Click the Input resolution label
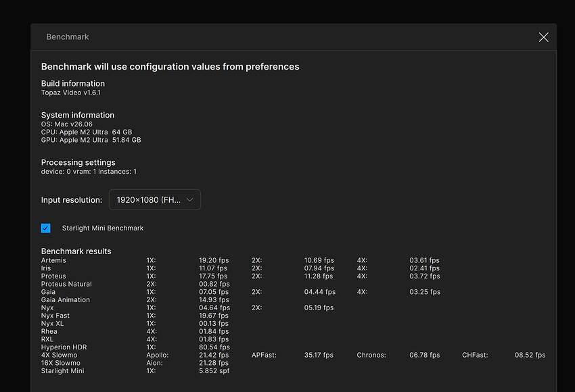This screenshot has width=575, height=392. pos(72,200)
